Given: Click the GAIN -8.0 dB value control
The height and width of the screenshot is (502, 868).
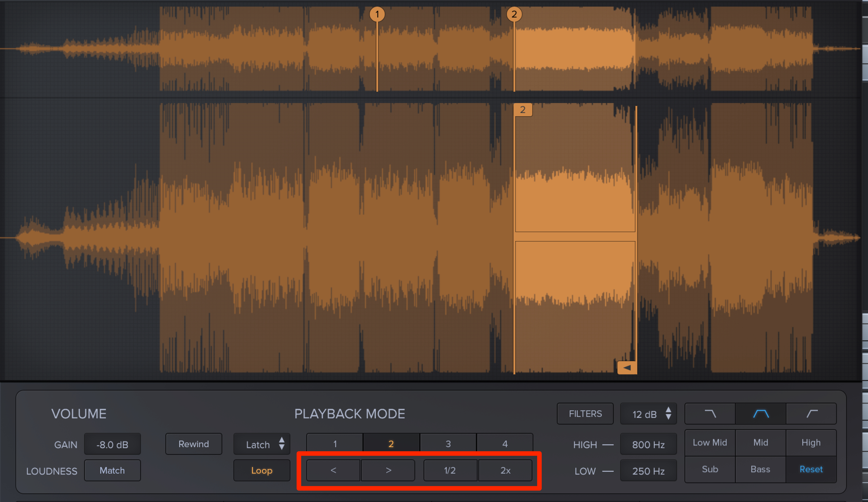Looking at the screenshot, I should (112, 444).
